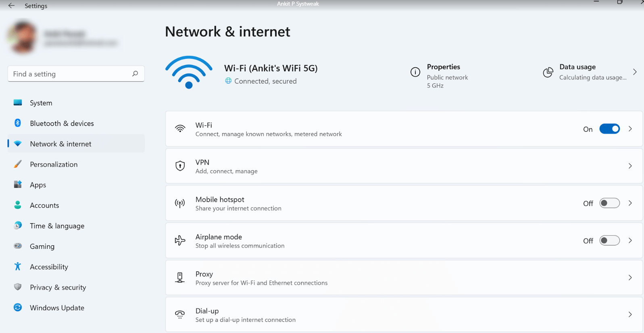Click the Find a setting search box
The image size is (644, 333).
click(76, 74)
